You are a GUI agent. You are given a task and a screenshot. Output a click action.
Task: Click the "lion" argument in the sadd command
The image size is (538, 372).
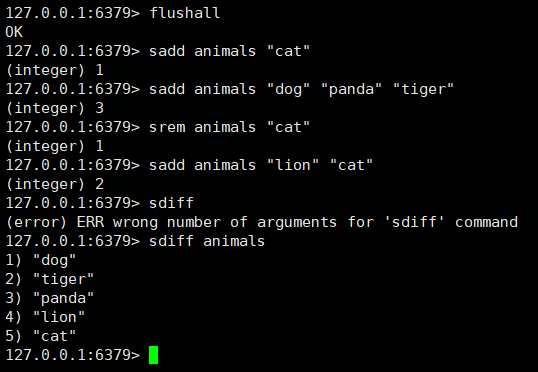coord(293,165)
